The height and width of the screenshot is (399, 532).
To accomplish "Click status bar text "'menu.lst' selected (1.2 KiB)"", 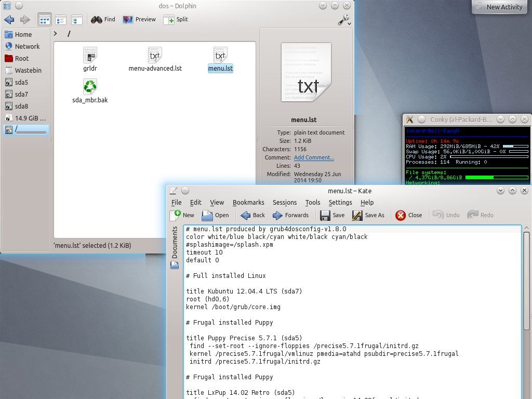I will (92, 245).
